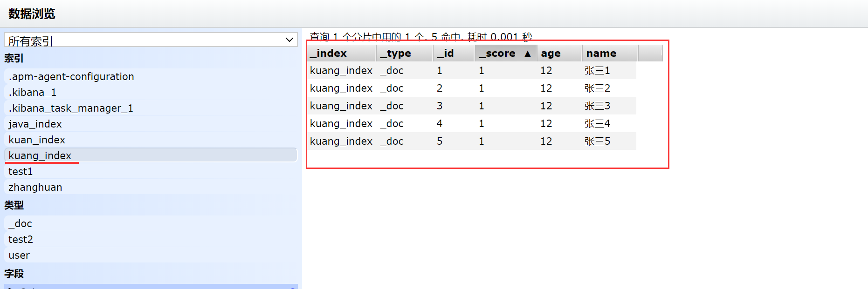Select the kuan_index index
Image resolution: width=868 pixels, height=289 pixels.
coord(151,140)
